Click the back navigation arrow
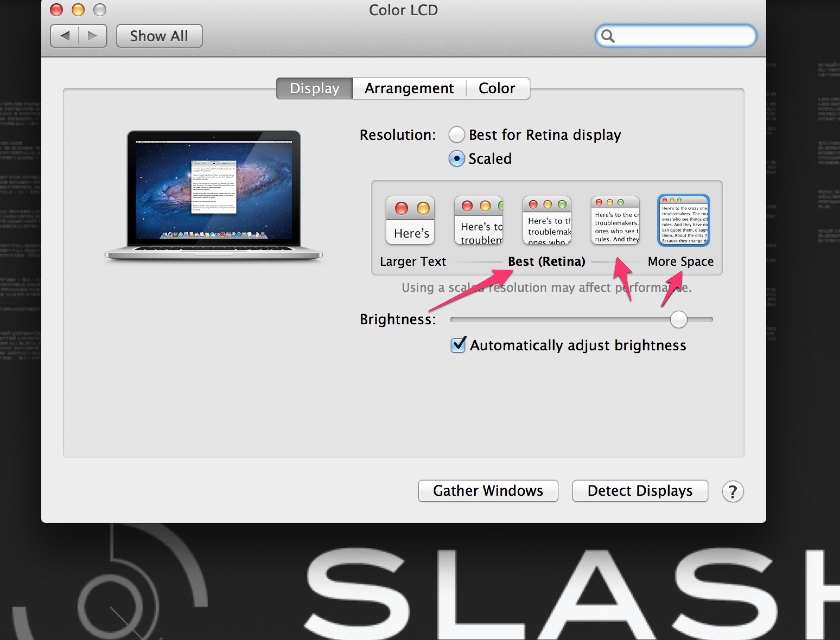Image resolution: width=840 pixels, height=640 pixels. pos(66,36)
